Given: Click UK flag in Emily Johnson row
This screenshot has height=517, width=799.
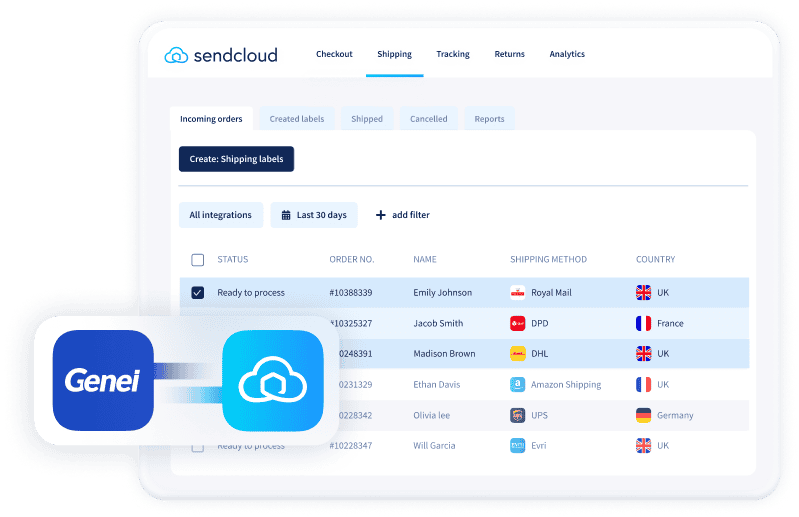Looking at the screenshot, I should [643, 293].
